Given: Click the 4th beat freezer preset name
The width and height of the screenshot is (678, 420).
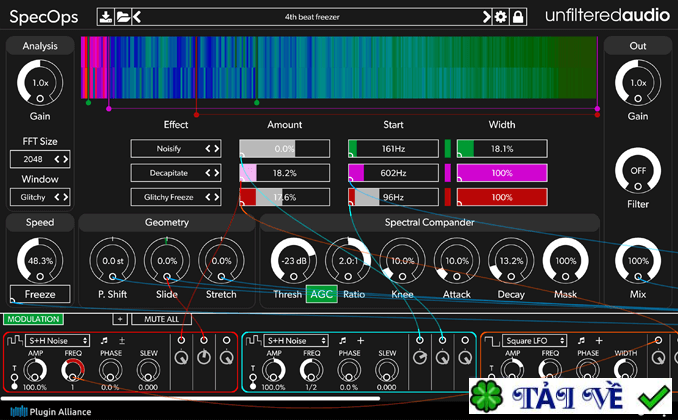Looking at the screenshot, I should 313,16.
